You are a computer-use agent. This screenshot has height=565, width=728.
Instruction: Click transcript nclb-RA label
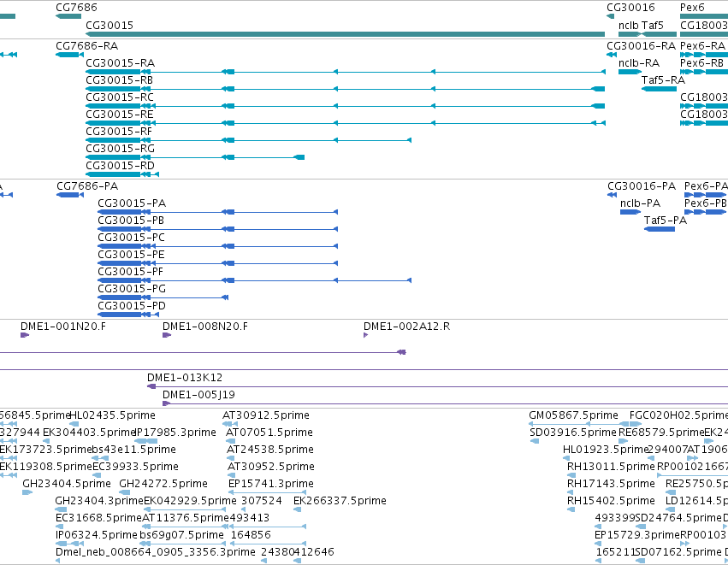[x=639, y=63]
